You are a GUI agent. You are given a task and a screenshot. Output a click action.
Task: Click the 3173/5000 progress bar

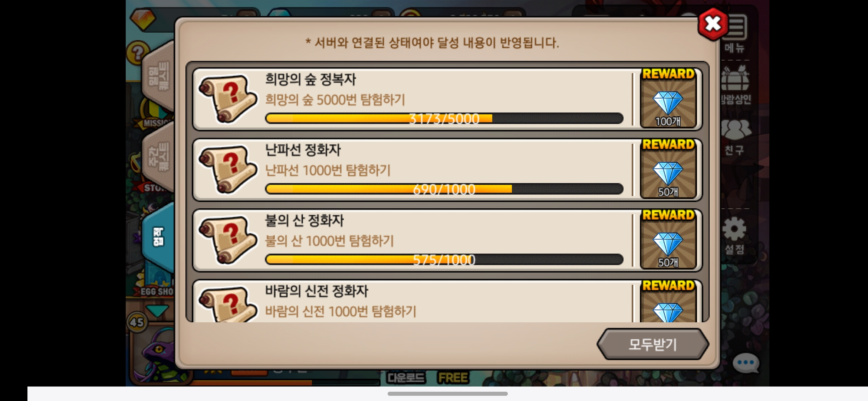click(444, 118)
